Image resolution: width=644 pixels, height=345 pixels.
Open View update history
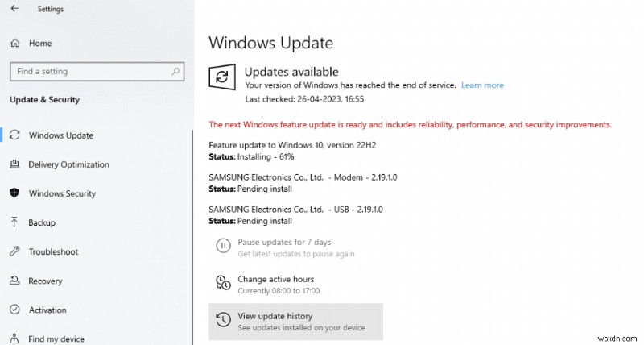[295, 322]
